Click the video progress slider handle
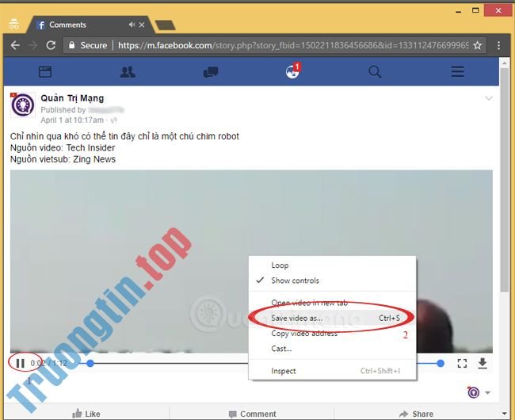Image resolution: width=515 pixels, height=420 pixels. click(90, 363)
